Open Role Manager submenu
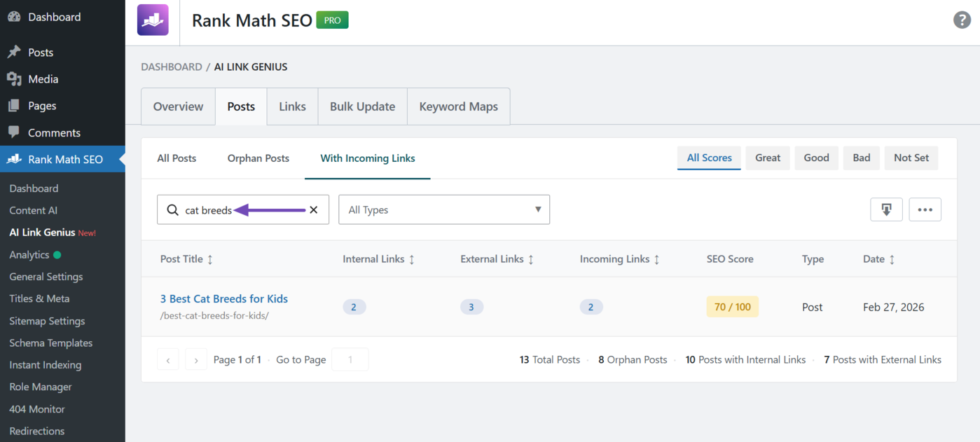This screenshot has width=980, height=442. pyautogui.click(x=41, y=387)
